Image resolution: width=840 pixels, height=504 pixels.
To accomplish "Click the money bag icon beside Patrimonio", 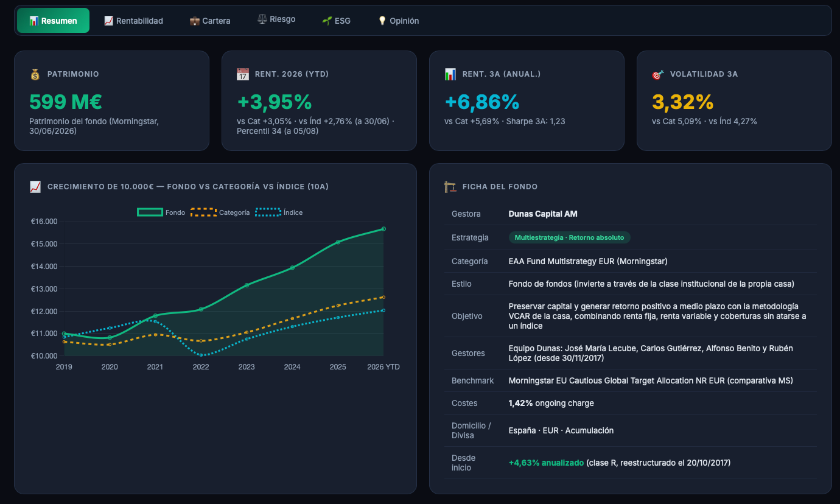I will pyautogui.click(x=35, y=74).
